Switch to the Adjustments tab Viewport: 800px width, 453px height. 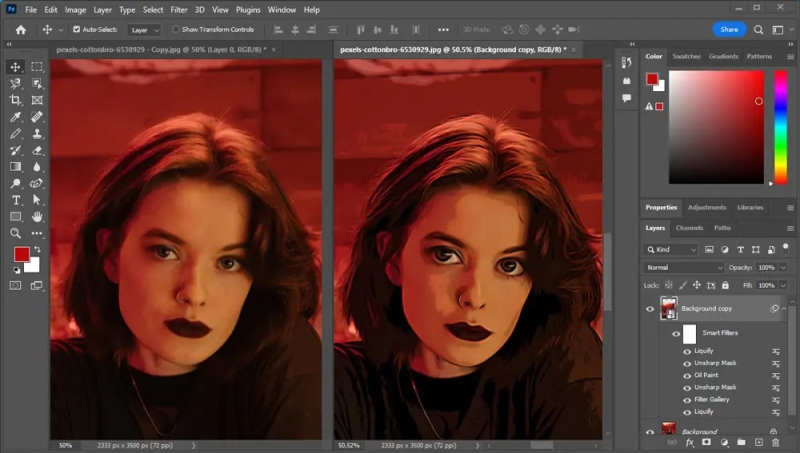[707, 208]
